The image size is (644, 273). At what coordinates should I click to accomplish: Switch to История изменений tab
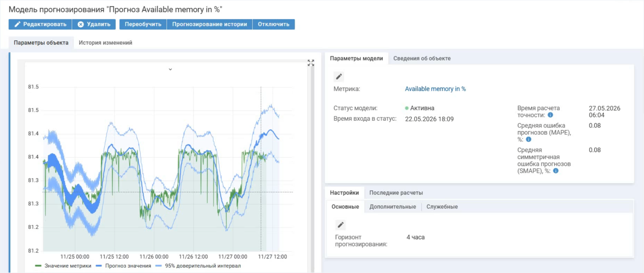(106, 43)
